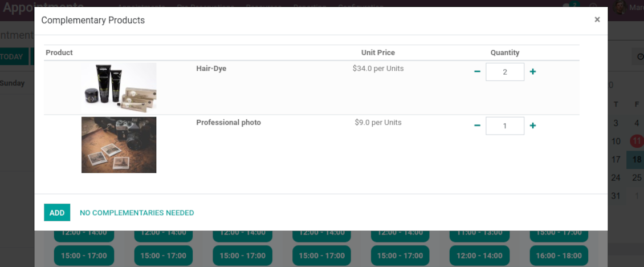
Task: Open the Professional photo product image
Action: click(x=119, y=145)
